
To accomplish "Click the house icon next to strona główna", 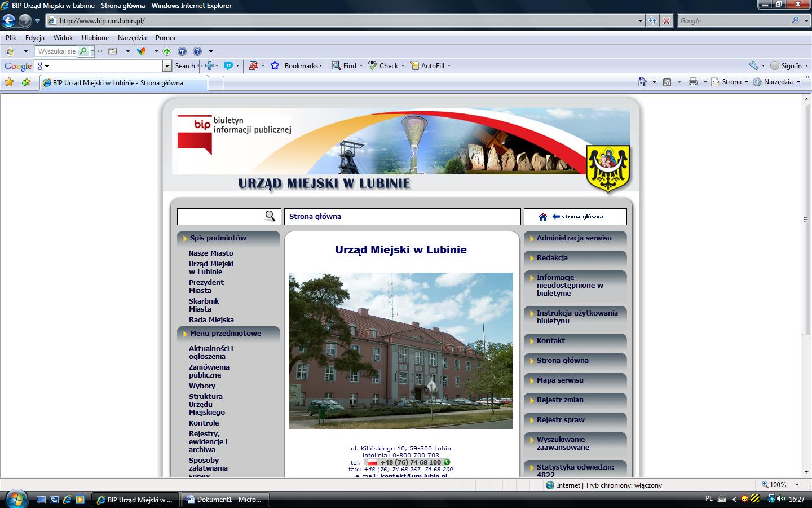I will click(542, 217).
